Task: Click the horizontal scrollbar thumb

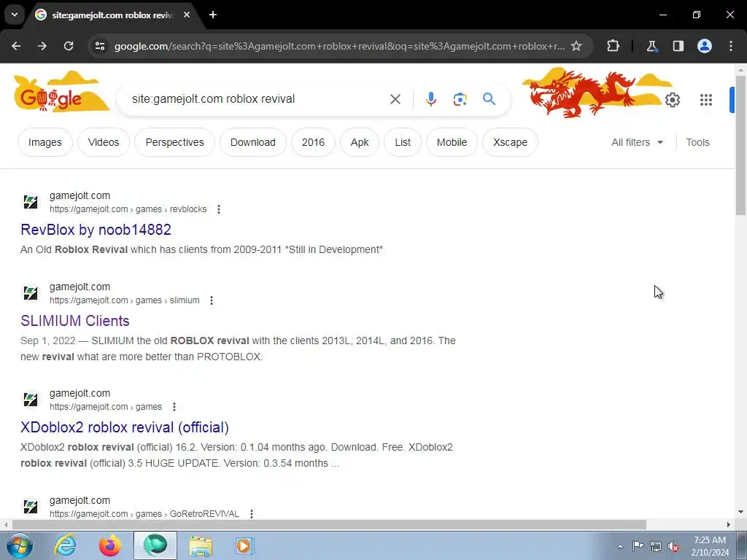Action: pyautogui.click(x=329, y=525)
